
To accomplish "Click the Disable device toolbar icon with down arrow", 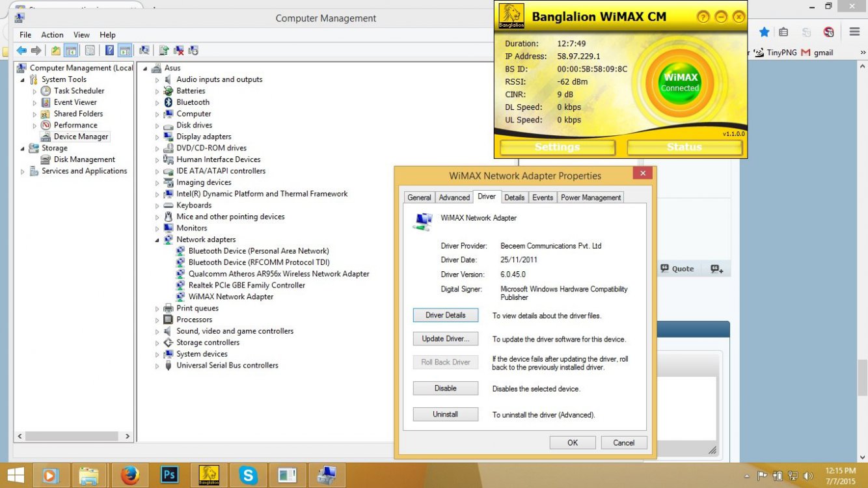I will pos(193,50).
